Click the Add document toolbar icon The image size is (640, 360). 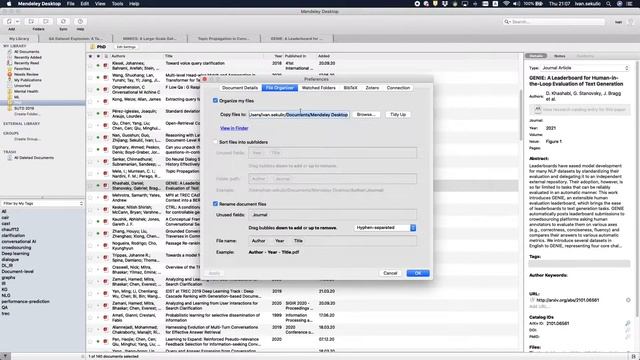tap(9, 21)
